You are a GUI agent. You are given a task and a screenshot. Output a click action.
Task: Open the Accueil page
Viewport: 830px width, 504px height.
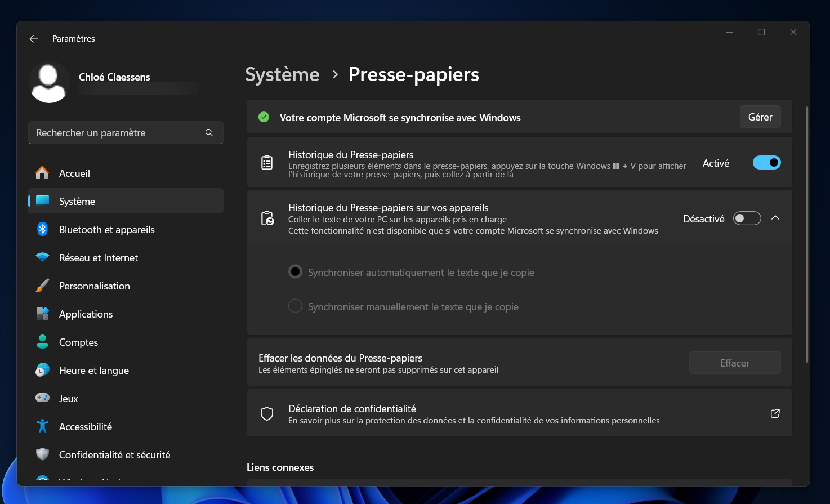pyautogui.click(x=75, y=173)
